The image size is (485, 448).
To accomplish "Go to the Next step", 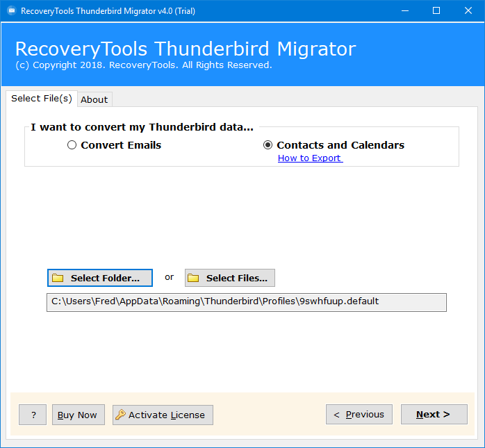I will point(434,415).
